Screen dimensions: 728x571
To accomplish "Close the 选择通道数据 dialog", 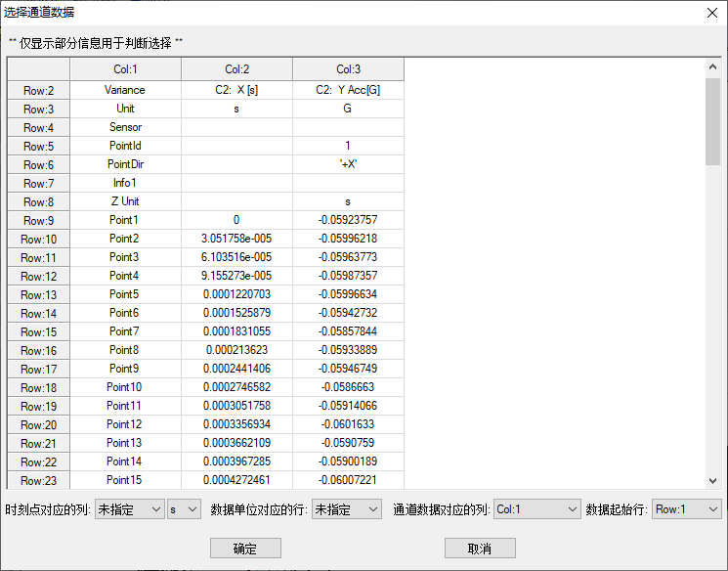I will [x=712, y=13].
